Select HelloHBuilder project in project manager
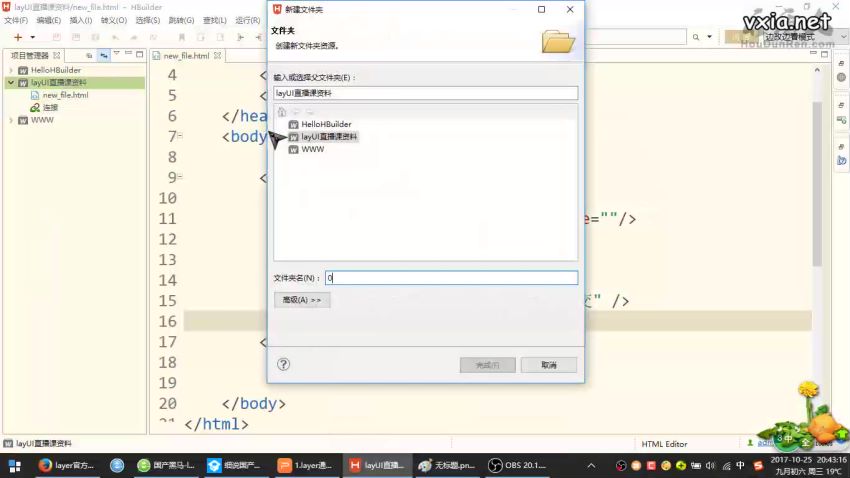 click(x=55, y=70)
